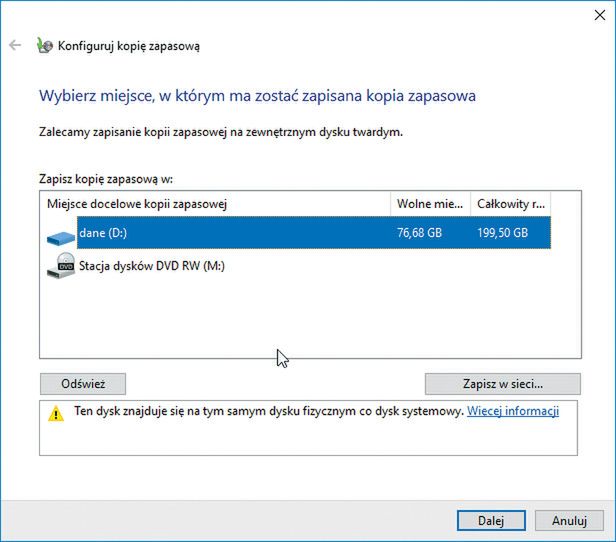Click the back arrow in the wizard header

[15, 46]
